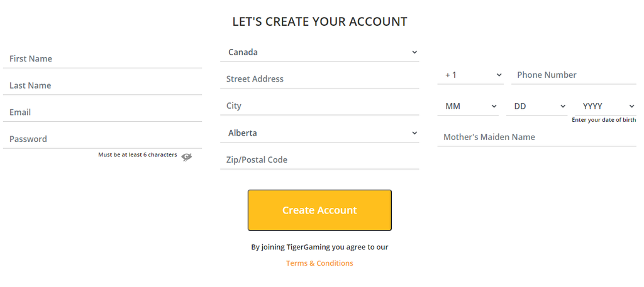This screenshot has height=287, width=644.
Task: Select the Street Address field
Action: (x=319, y=79)
